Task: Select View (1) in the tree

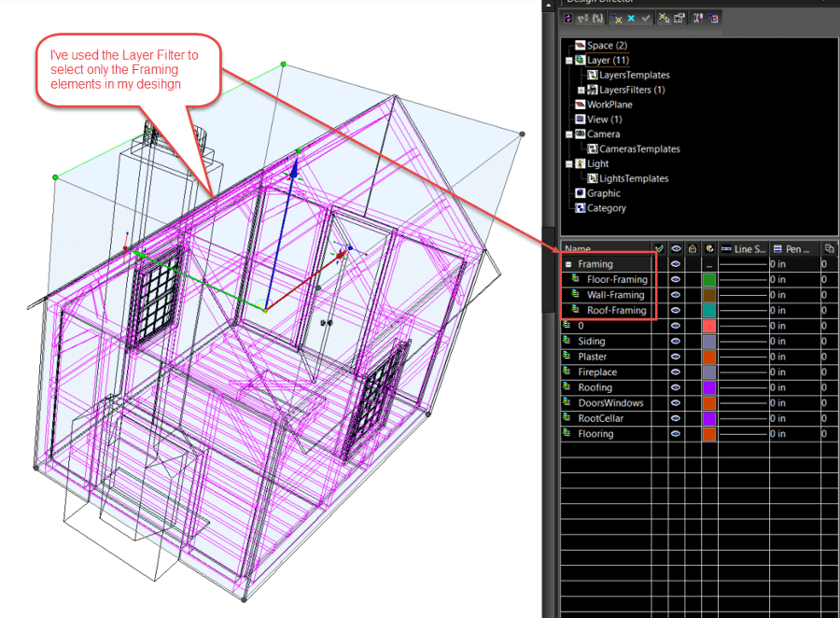Action: click(604, 119)
